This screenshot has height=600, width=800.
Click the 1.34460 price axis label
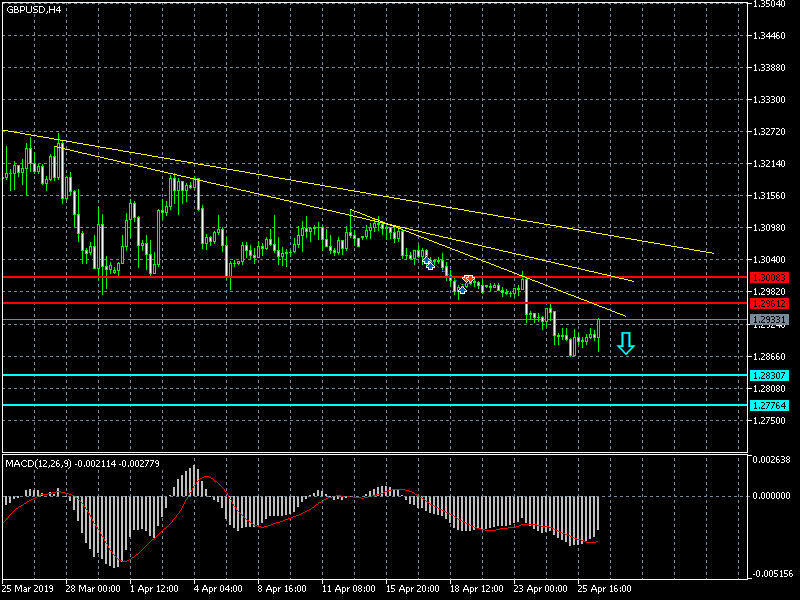pos(769,36)
